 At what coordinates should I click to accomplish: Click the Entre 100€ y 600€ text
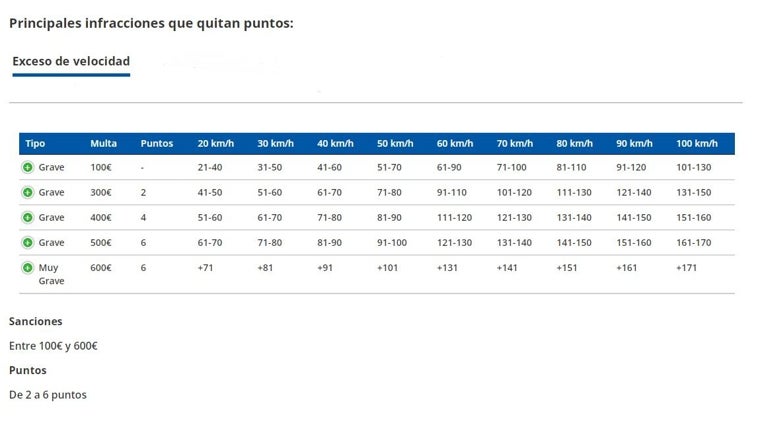point(53,346)
